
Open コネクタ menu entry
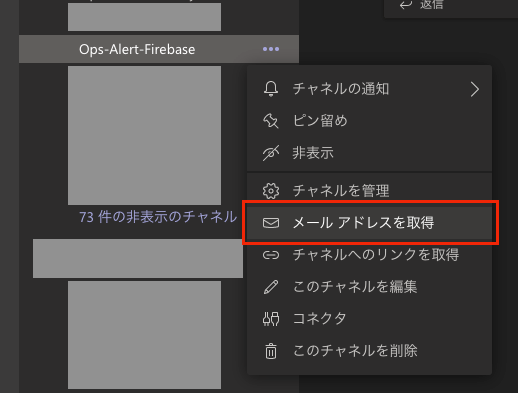click(x=369, y=319)
